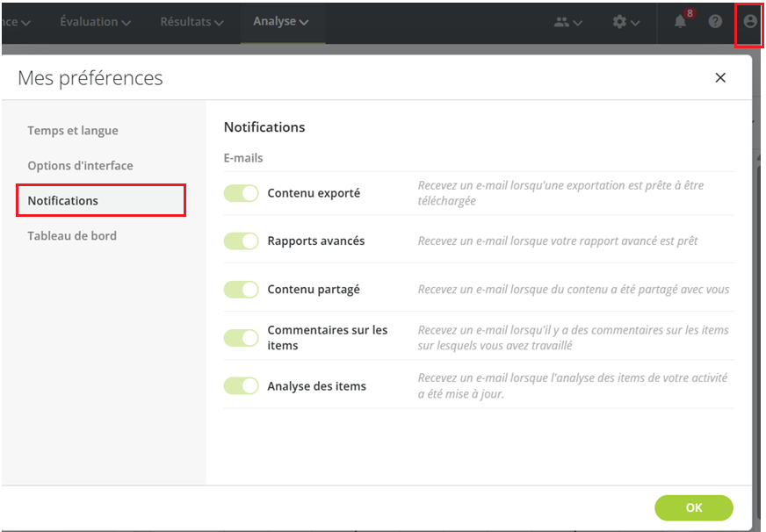The width and height of the screenshot is (766, 532).
Task: Select Options d'interface preferences tab
Action: [x=80, y=165]
